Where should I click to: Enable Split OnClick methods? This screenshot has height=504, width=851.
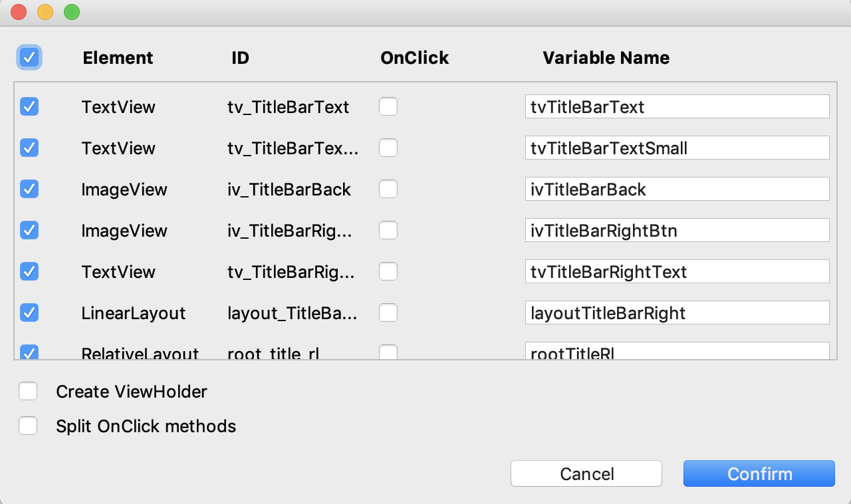(28, 426)
